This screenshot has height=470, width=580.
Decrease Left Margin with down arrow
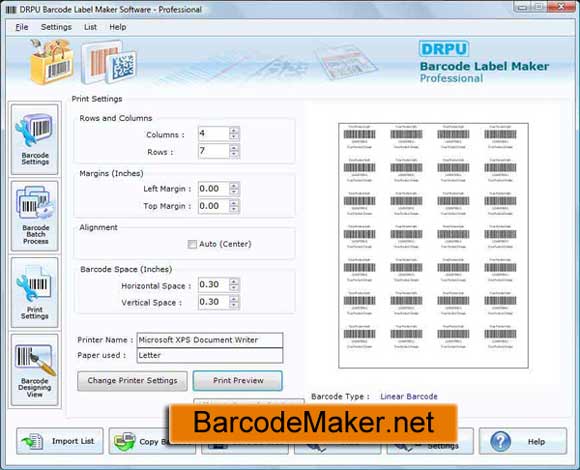pyautogui.click(x=234, y=192)
